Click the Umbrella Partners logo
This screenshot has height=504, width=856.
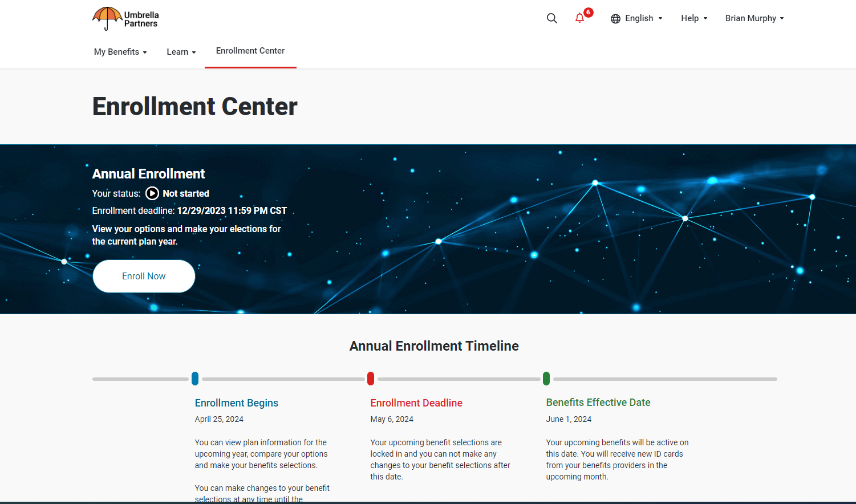pyautogui.click(x=125, y=18)
